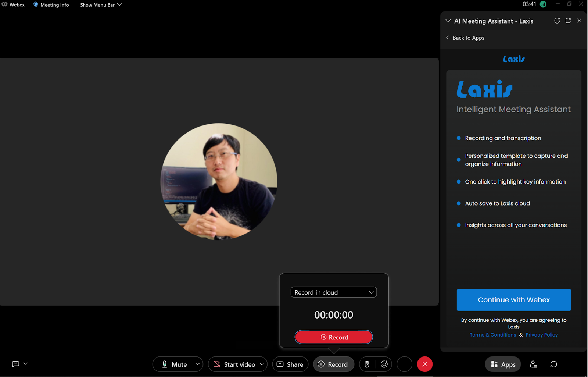Toggle the Record control in toolbar
588x377 pixels.
pos(333,364)
